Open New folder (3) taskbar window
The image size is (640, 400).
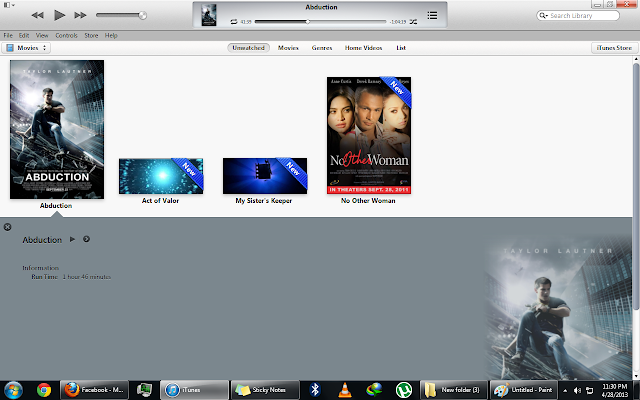point(454,390)
